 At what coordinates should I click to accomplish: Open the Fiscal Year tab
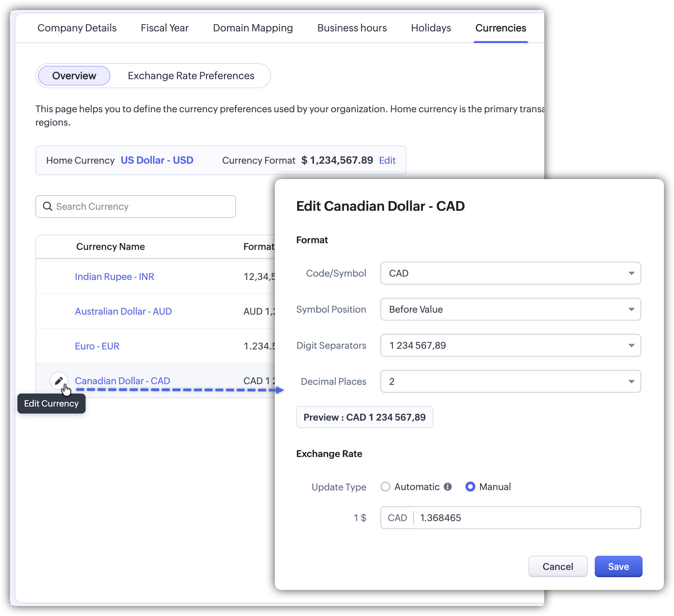(x=164, y=28)
